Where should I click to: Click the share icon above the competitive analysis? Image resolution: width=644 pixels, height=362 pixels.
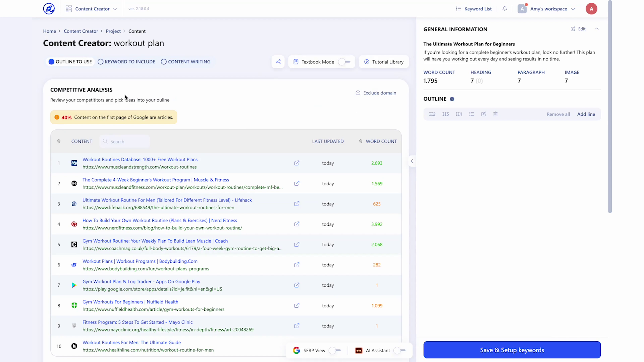(278, 62)
